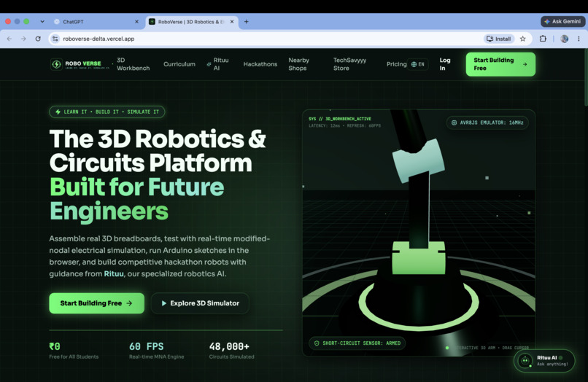588x382 pixels.
Task: Click the chip icon in AVR8JS Emulator badge
Action: (454, 122)
